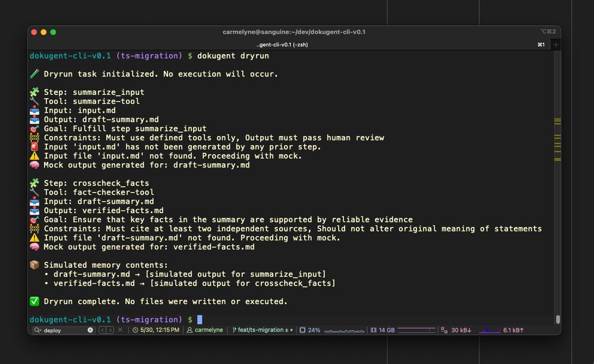Click puzzle icon beside Step: summarize_input
The image size is (594, 364).
pos(34,92)
